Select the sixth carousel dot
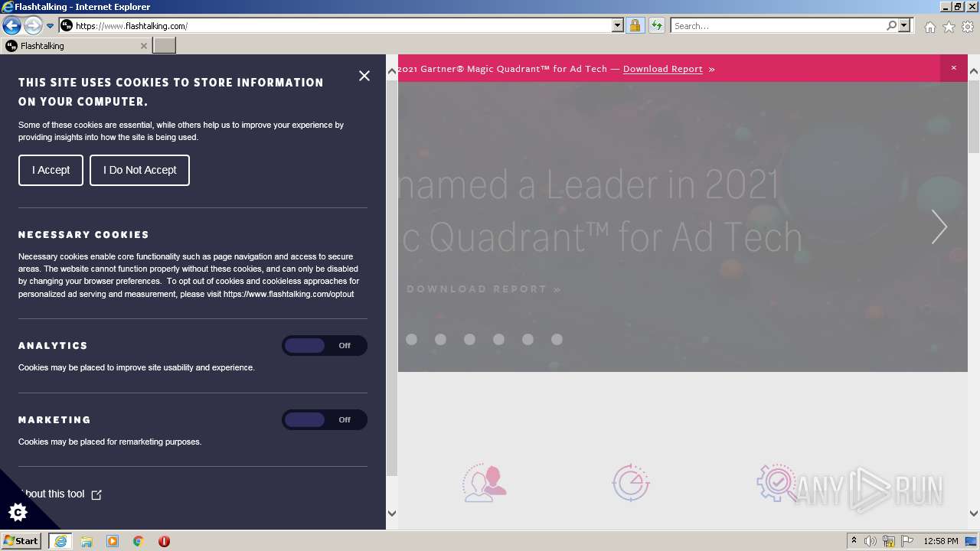 (x=557, y=339)
